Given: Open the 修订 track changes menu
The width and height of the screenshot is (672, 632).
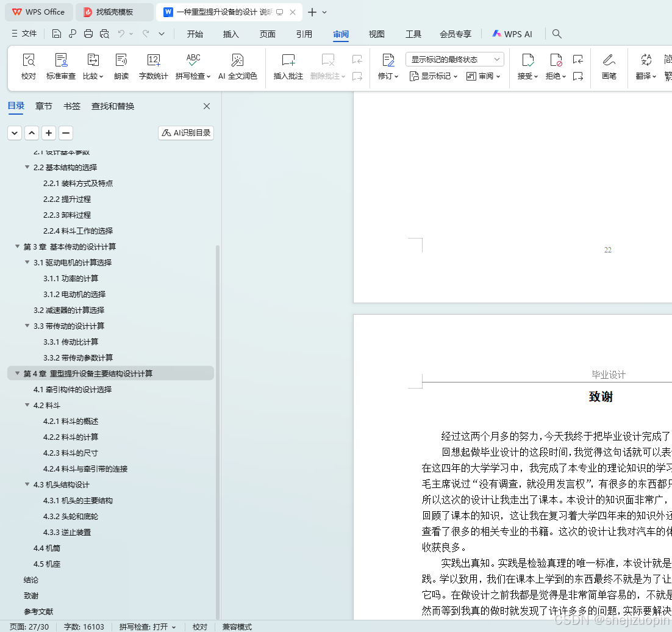Looking at the screenshot, I should click(x=388, y=66).
